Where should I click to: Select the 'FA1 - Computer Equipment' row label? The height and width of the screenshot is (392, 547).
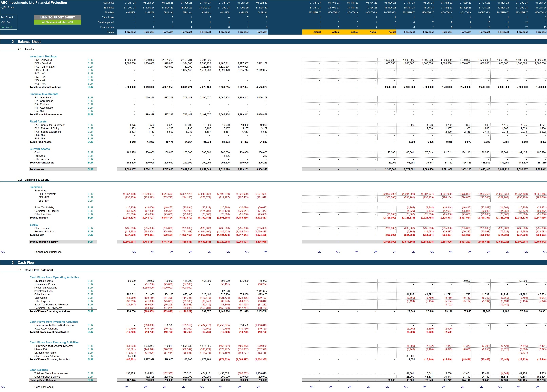[49, 125]
